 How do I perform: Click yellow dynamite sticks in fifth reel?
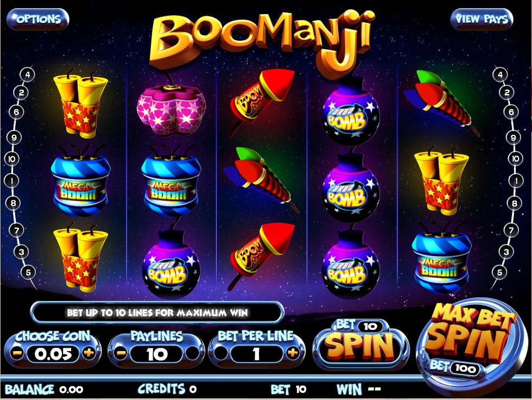coord(441,181)
